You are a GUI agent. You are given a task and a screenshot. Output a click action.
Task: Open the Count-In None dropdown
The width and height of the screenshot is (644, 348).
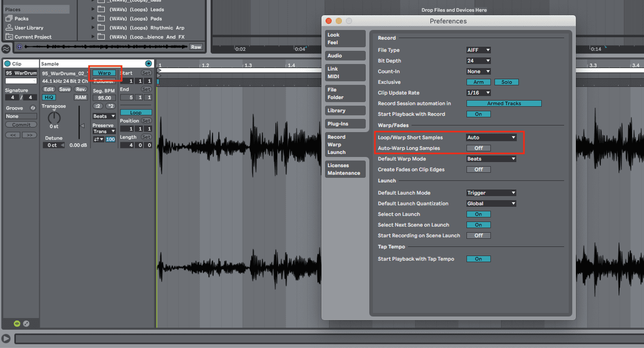(479, 72)
